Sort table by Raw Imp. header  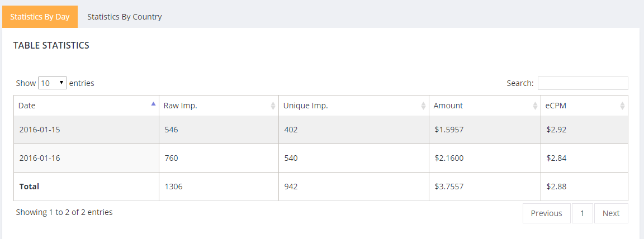180,106
